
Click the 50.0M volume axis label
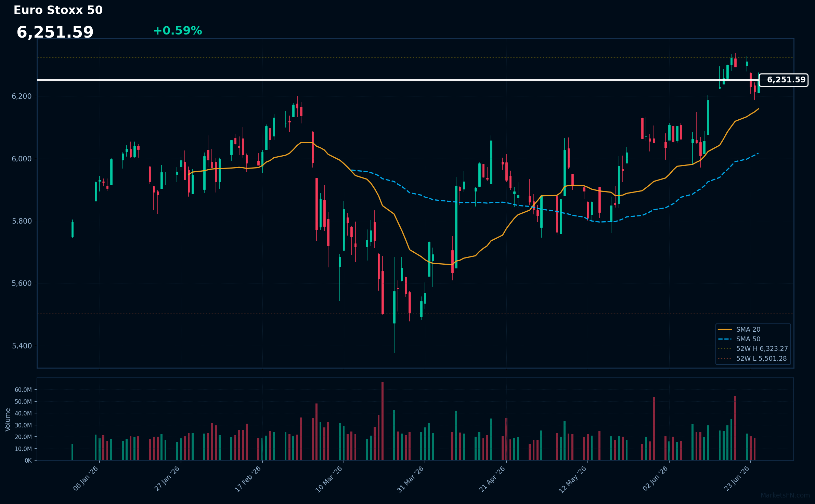coord(23,401)
